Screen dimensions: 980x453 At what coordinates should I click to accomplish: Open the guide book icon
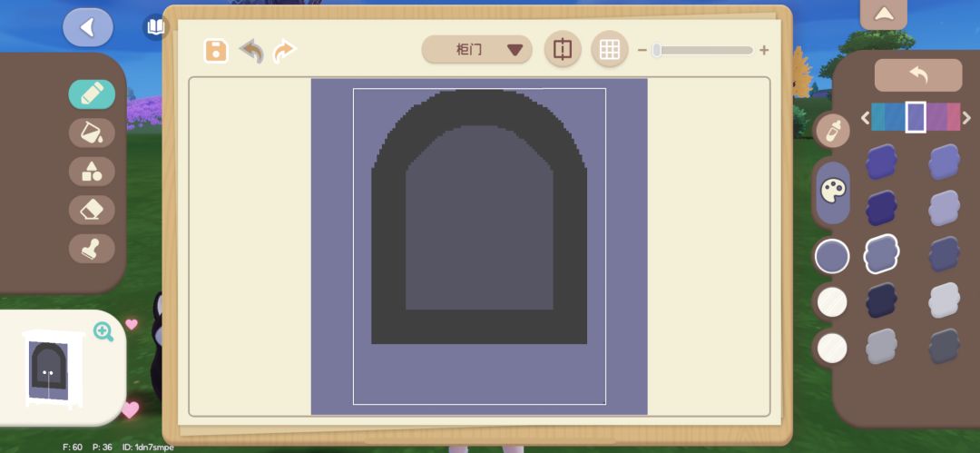click(155, 27)
